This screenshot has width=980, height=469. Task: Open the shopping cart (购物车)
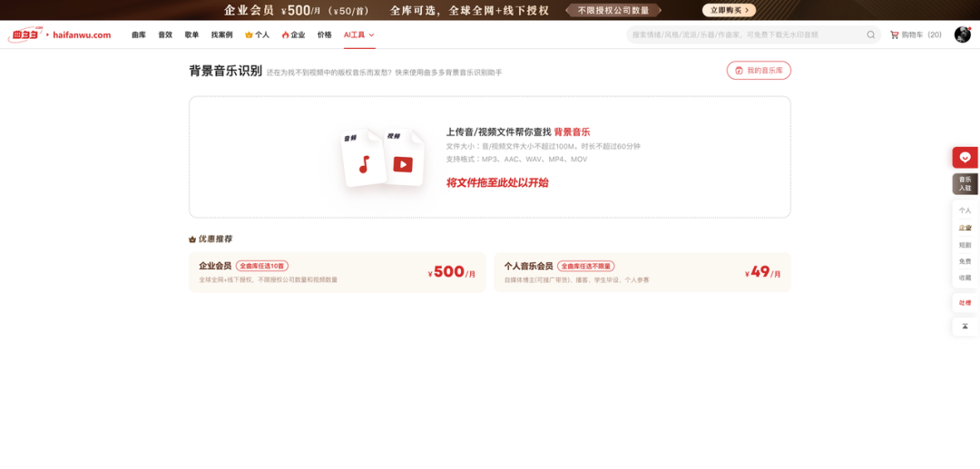(x=915, y=34)
